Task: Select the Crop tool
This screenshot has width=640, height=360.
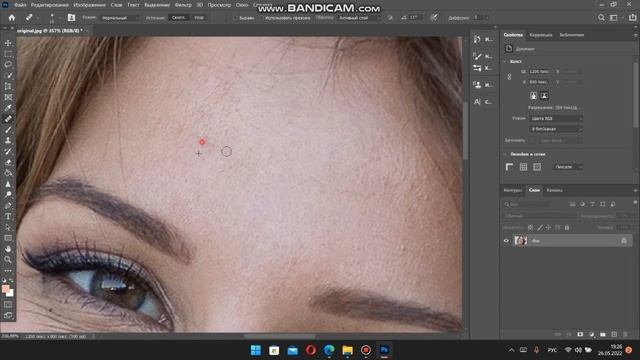Action: coord(8,86)
